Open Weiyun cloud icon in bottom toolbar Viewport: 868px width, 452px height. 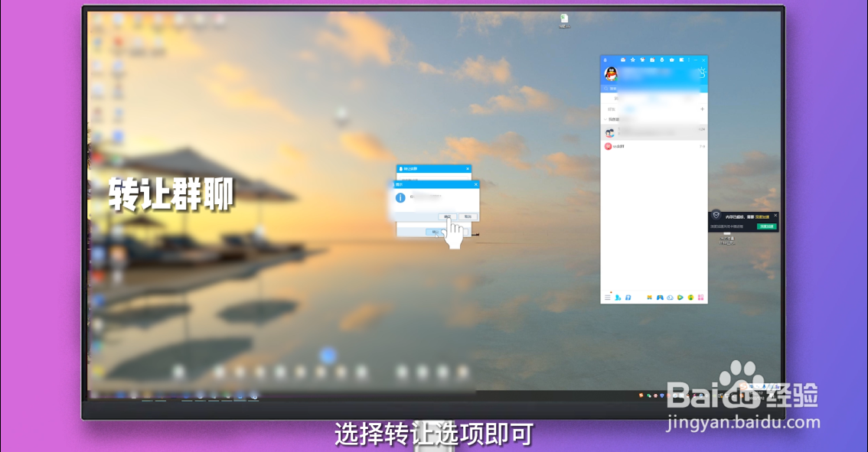coord(670,298)
